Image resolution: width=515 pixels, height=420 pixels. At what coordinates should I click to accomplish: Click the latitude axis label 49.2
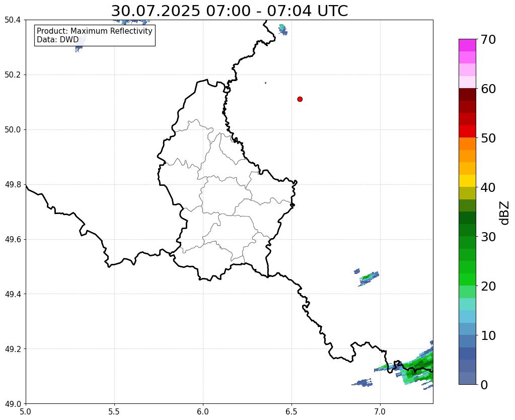coord(13,349)
